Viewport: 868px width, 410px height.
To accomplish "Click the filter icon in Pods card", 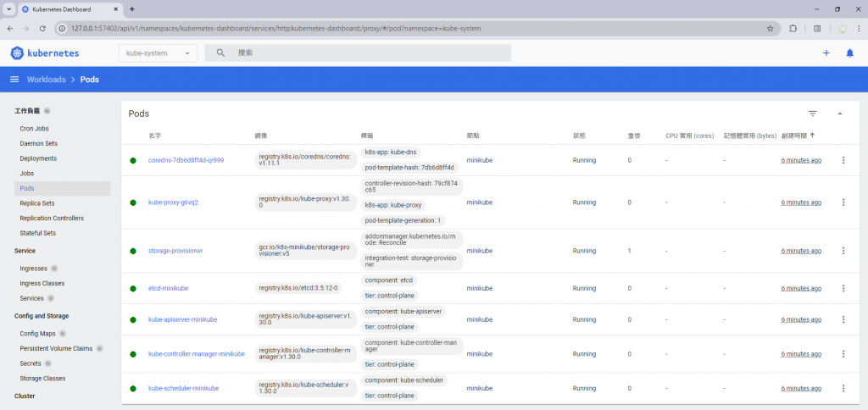I will point(813,114).
